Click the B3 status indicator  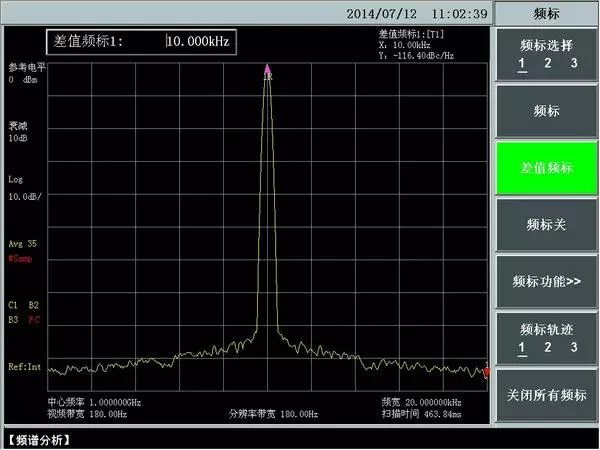point(13,320)
